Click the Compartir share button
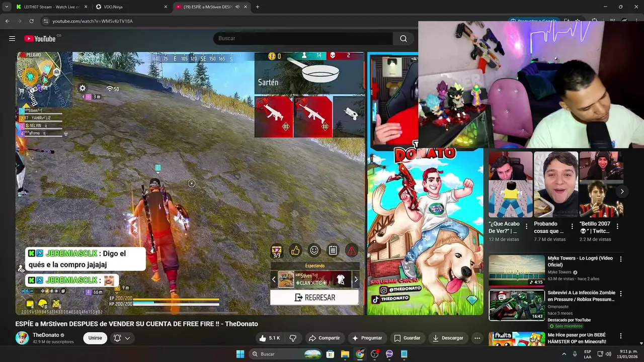Image resolution: width=644 pixels, height=362 pixels. point(325,338)
